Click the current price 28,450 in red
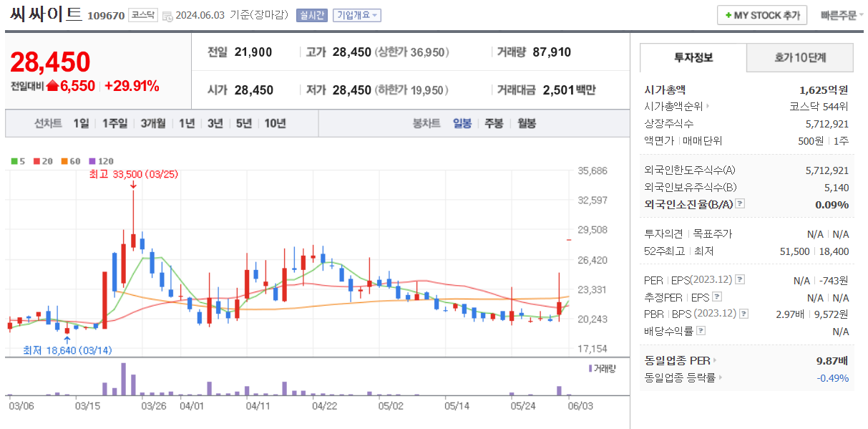 click(50, 62)
